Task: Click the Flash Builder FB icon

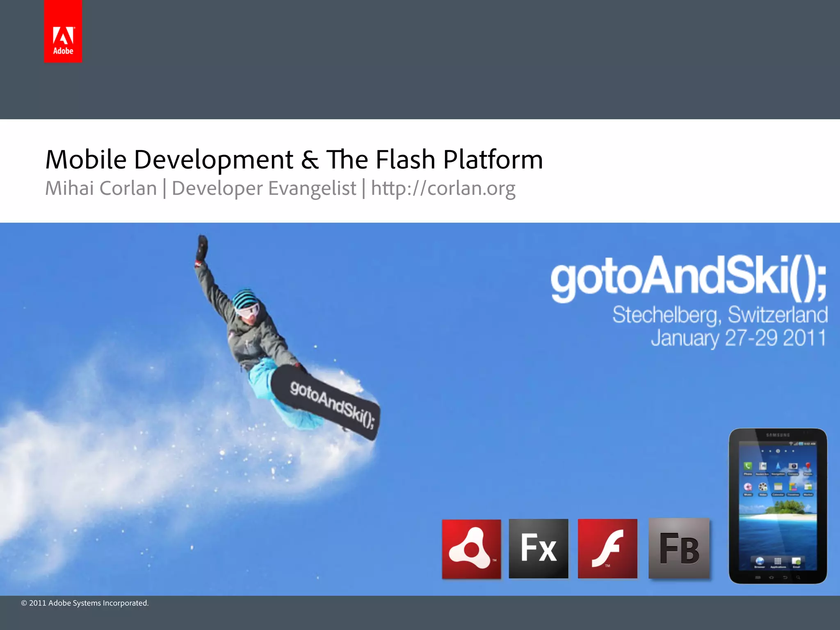Action: click(x=679, y=549)
